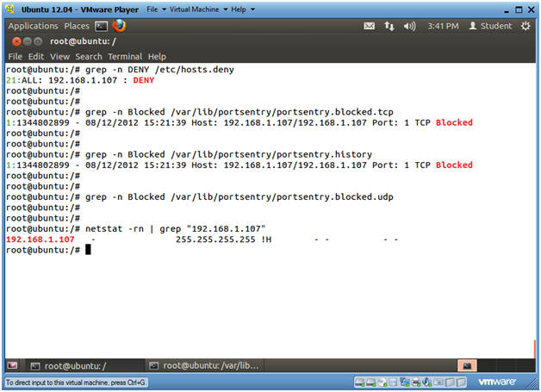Open the terminal File menu
Viewport: 541px width, 392px height.
tap(16, 57)
